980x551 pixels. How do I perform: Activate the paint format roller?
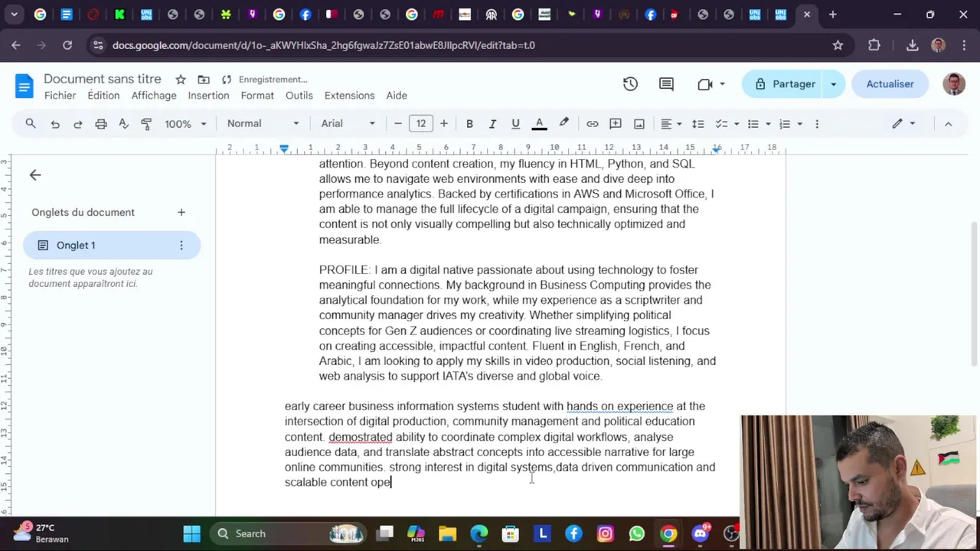tap(146, 123)
